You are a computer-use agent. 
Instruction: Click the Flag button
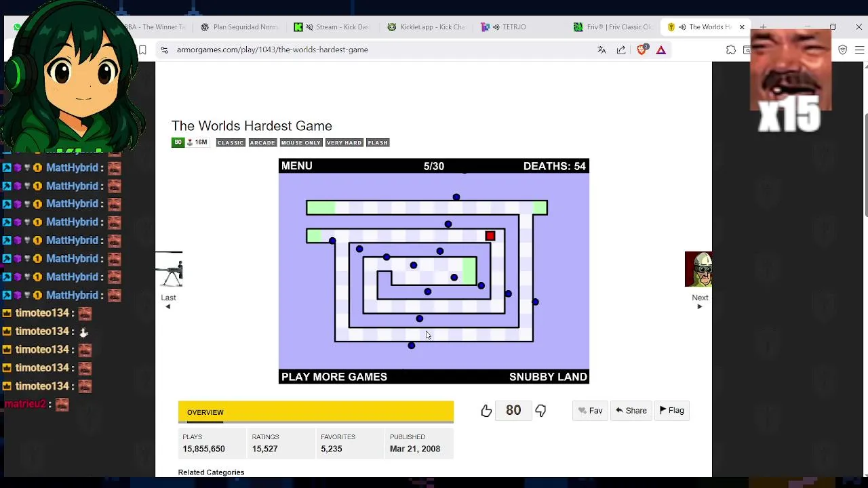(x=672, y=411)
